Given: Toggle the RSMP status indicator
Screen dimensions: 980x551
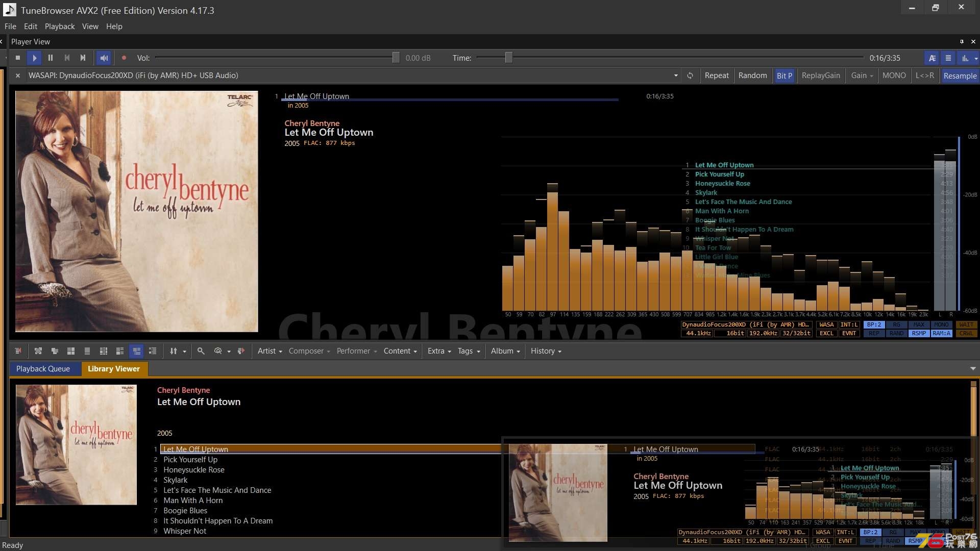Looking at the screenshot, I should [x=919, y=334].
